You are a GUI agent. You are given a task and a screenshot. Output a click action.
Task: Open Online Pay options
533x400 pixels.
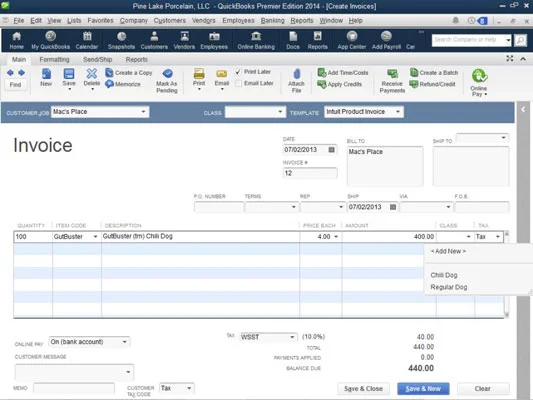(x=479, y=82)
